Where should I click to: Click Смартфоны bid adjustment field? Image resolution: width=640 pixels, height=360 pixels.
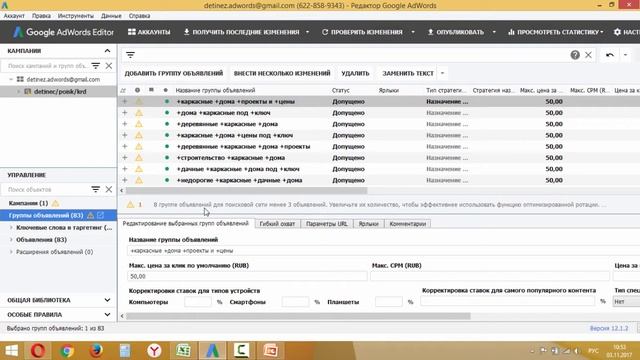[x=295, y=302]
